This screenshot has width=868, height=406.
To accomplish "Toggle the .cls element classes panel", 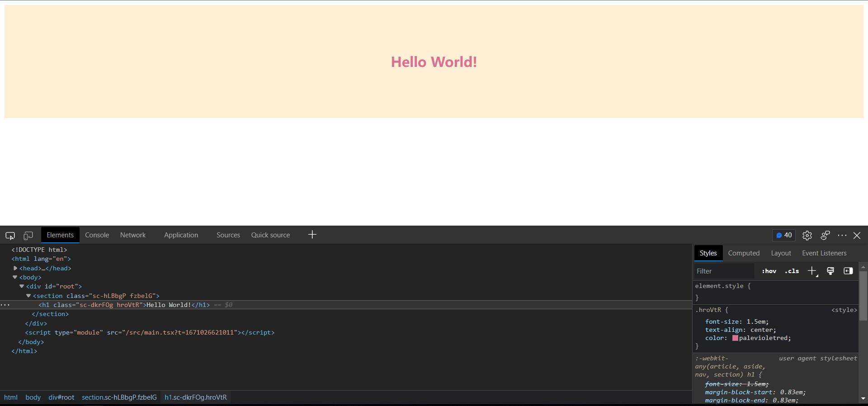I will [x=792, y=271].
